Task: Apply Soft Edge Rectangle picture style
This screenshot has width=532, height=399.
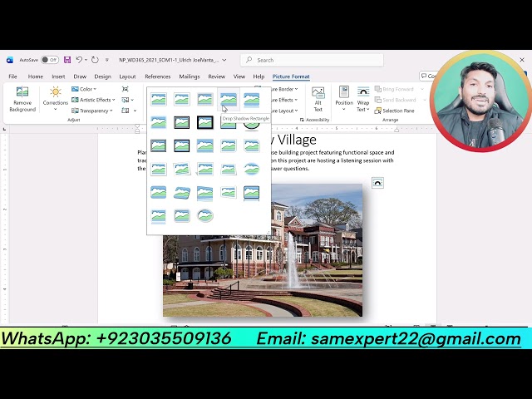Action: pyautogui.click(x=159, y=122)
